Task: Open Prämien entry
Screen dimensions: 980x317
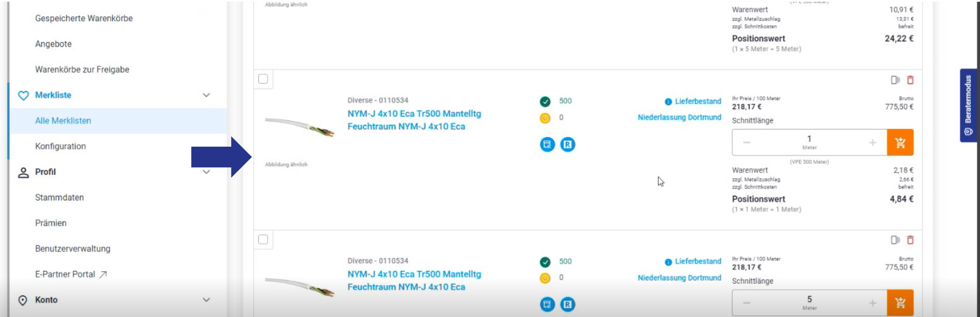Action: pyautogui.click(x=51, y=223)
